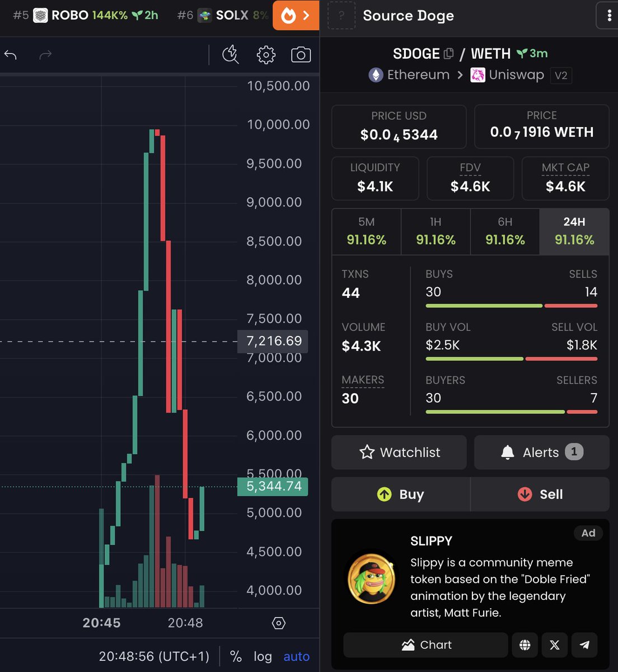Screen dimensions: 618x672
Task: Click the Ethereum chain link
Action: (x=409, y=75)
